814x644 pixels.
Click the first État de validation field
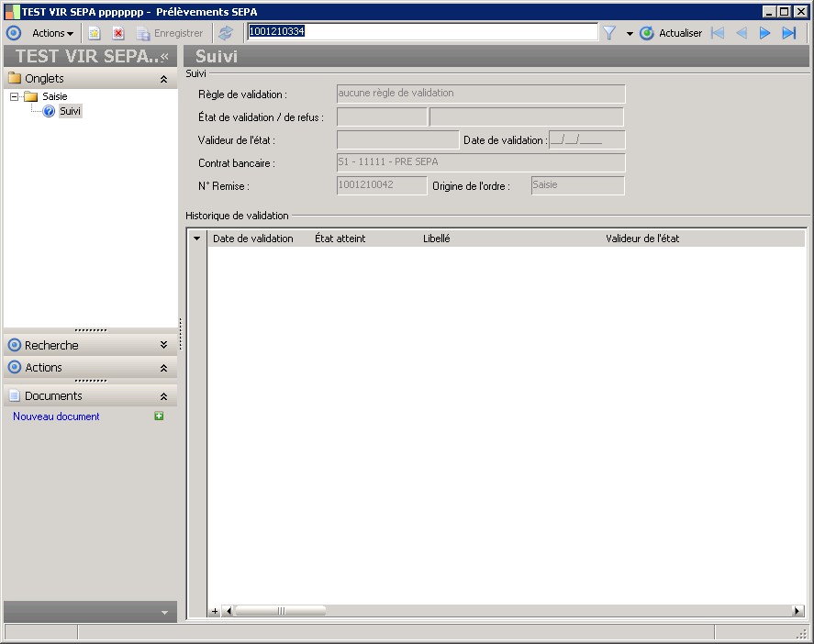382,117
